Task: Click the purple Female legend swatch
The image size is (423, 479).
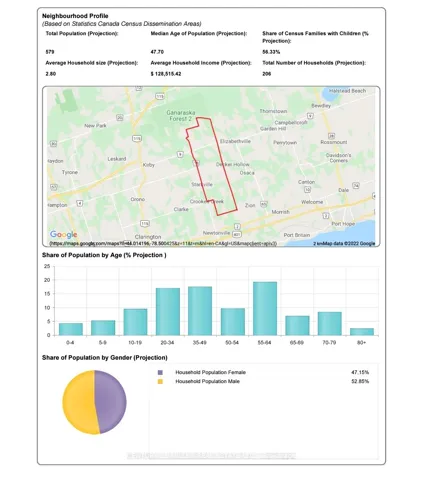Action: point(160,372)
